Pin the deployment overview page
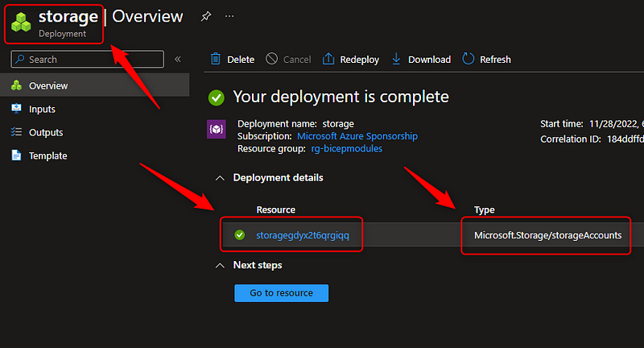The width and height of the screenshot is (644, 348). pyautogui.click(x=206, y=16)
